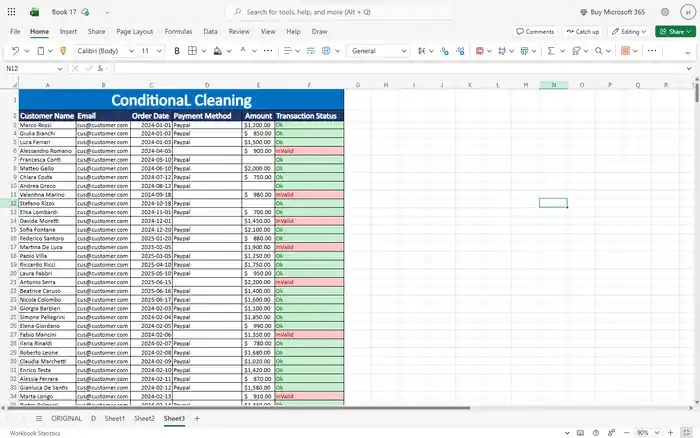
Task: Click the Comments button
Action: tap(535, 32)
